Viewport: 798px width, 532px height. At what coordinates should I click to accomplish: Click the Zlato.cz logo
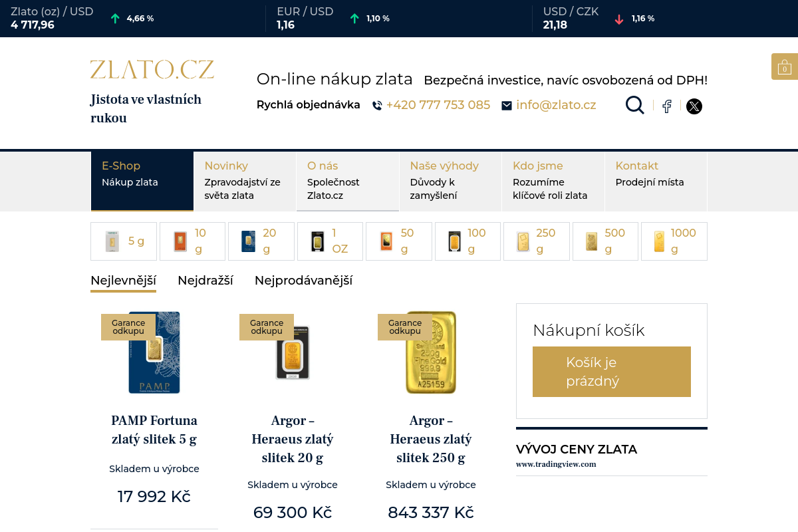[x=152, y=70]
